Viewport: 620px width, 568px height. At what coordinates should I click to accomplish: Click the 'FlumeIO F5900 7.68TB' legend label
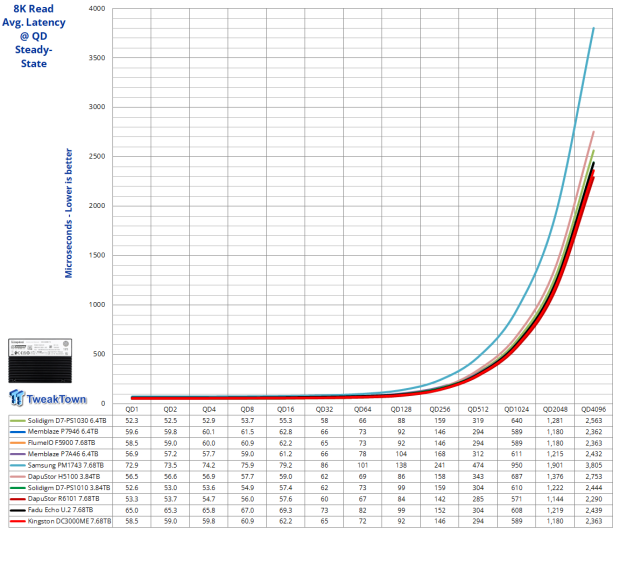point(61,443)
